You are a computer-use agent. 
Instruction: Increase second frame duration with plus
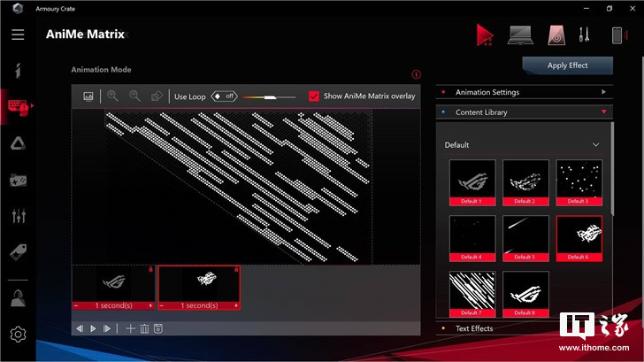tap(236, 305)
